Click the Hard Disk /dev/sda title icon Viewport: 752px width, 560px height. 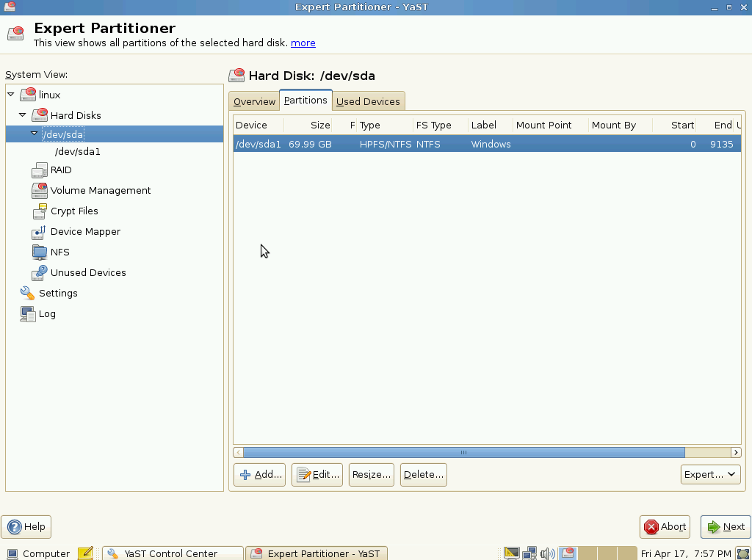coord(236,76)
